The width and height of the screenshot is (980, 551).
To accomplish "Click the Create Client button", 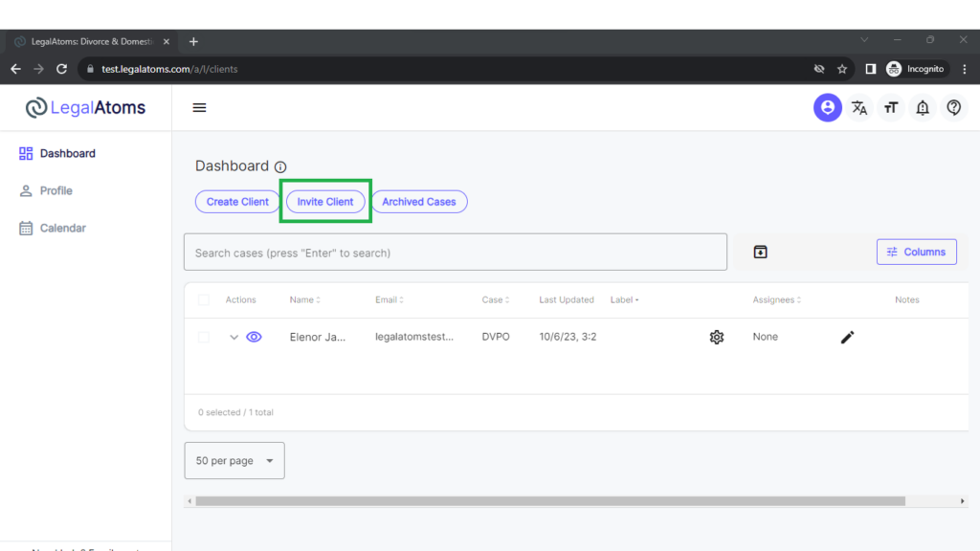I will pyautogui.click(x=237, y=202).
